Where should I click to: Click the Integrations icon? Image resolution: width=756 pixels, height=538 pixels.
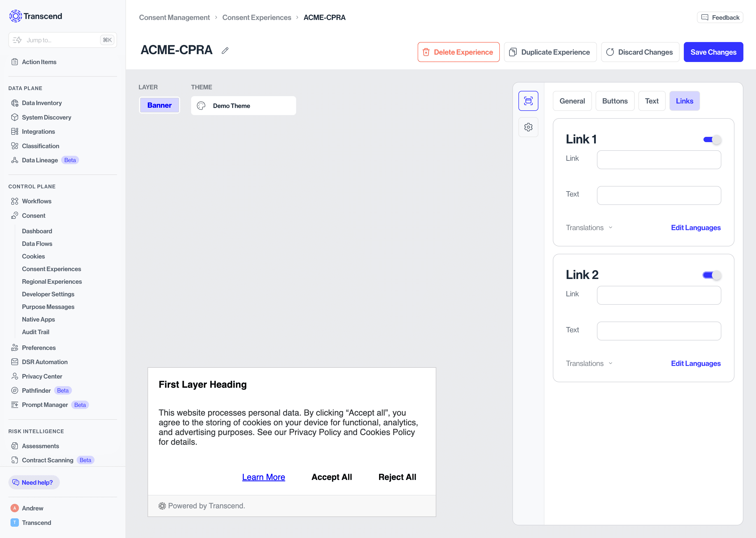tap(14, 132)
